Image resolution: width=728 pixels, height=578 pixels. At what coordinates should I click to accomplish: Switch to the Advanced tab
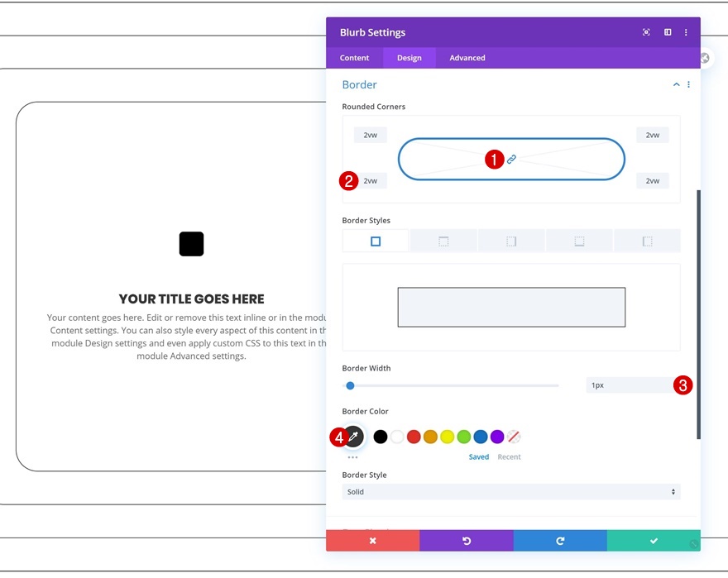[467, 58]
